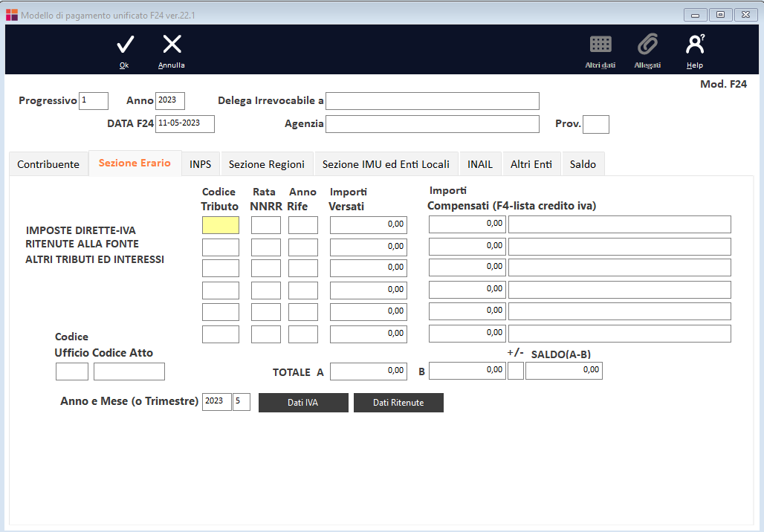Open Altri dati with the grid icon

pos(600,45)
